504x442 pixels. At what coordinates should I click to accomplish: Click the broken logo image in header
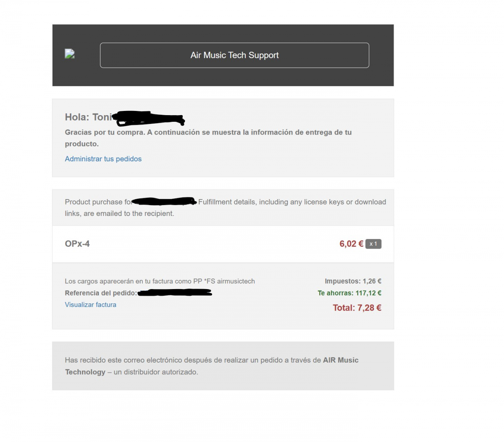tap(70, 54)
